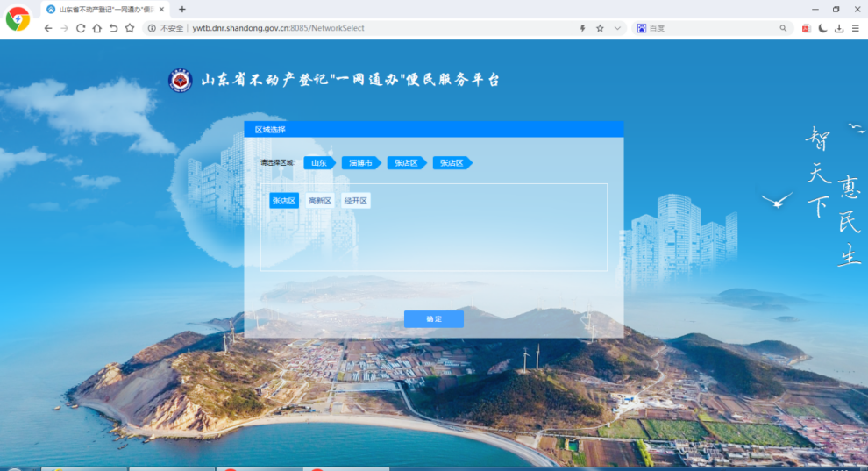Open the browser home page
This screenshot has width=868, height=471.
coord(96,28)
